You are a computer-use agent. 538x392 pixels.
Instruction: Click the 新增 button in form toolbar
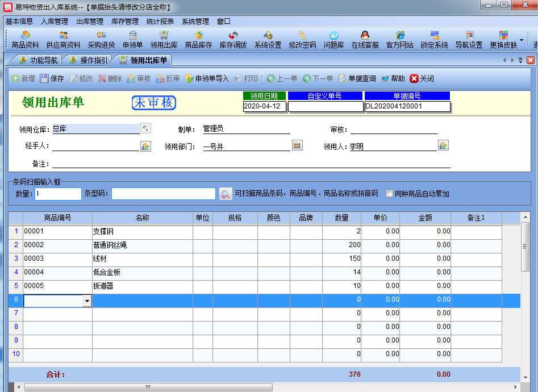[23, 78]
